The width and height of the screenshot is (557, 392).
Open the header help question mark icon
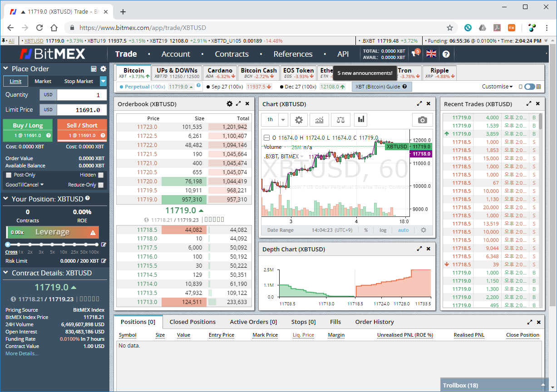coord(446,54)
